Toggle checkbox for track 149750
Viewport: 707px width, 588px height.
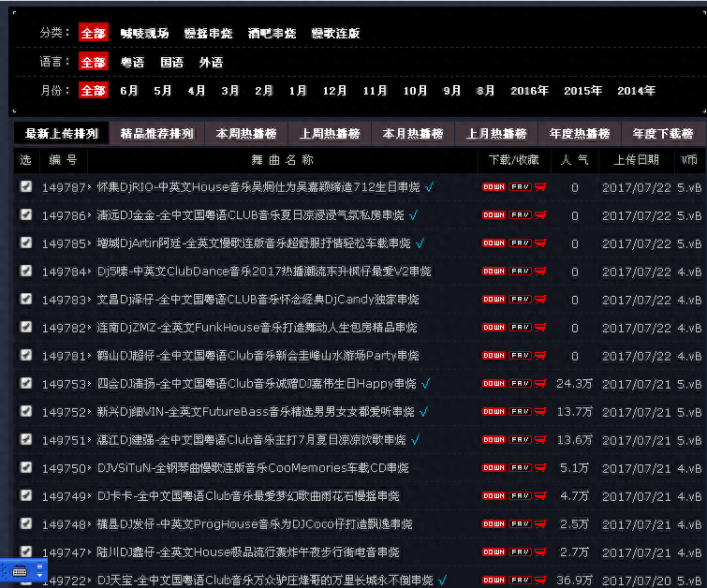click(x=26, y=466)
